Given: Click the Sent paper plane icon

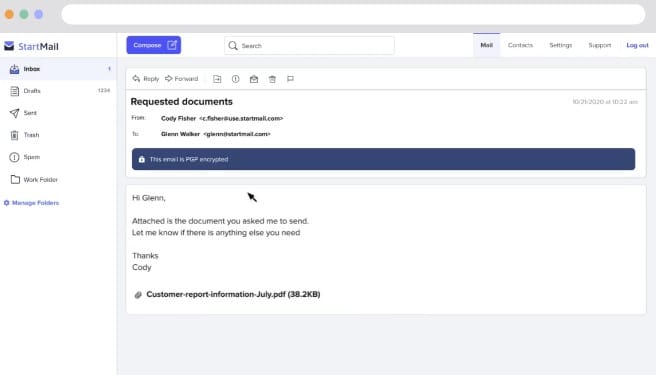Looking at the screenshot, I should 14,113.
